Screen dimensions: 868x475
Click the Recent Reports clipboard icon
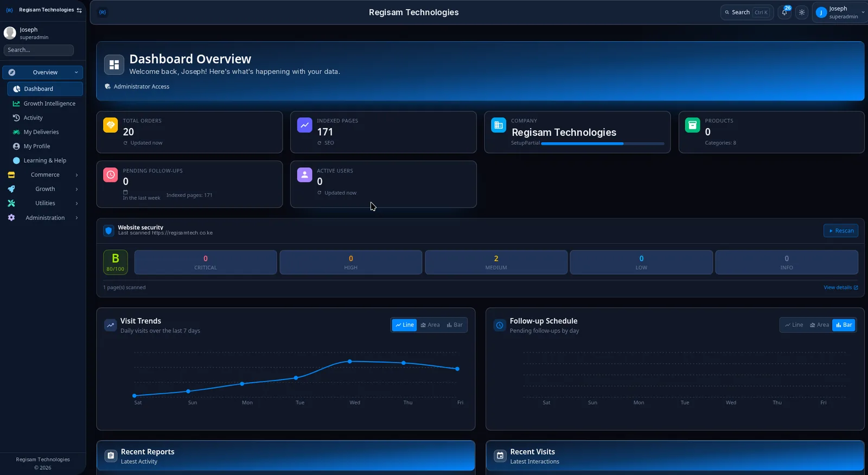[111, 456]
